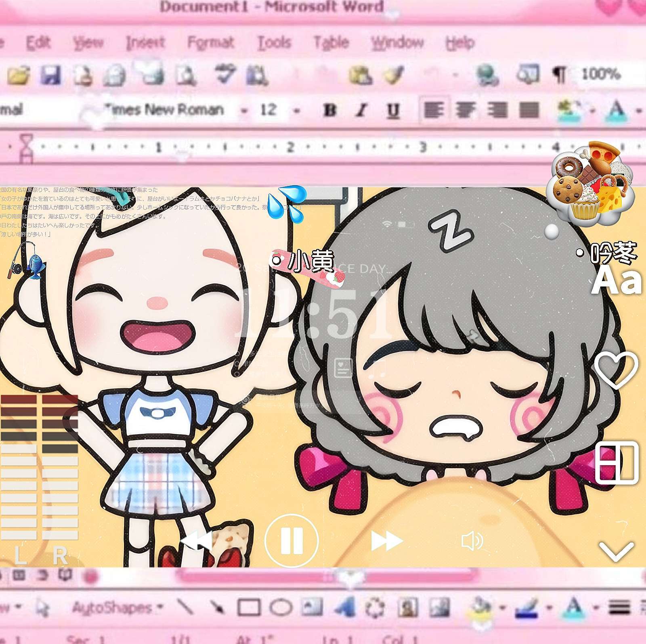Viewport: 646px width, 644px height.
Task: Open the Format menu
Action: tap(210, 42)
